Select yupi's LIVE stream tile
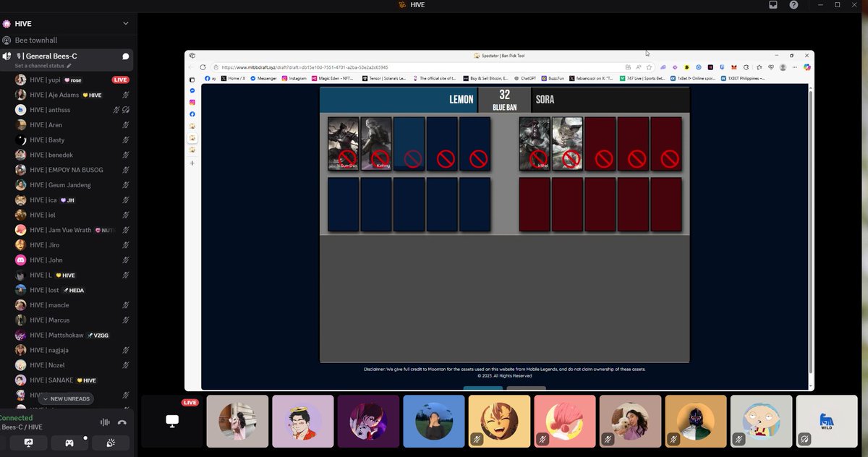Image resolution: width=868 pixels, height=457 pixels. (172, 421)
